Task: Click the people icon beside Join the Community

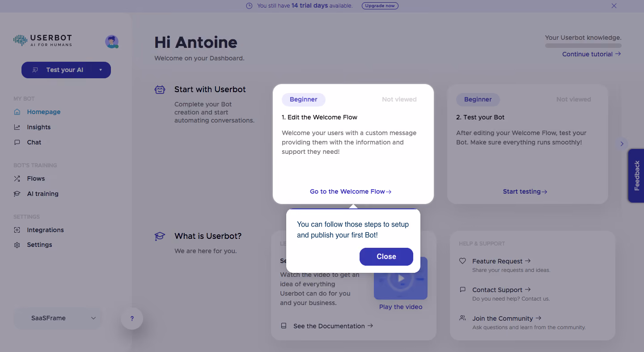Action: point(462,318)
